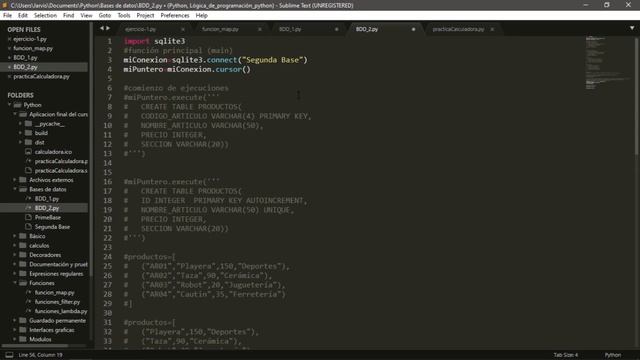The width and height of the screenshot is (640, 360).
Task: Open the Project menu
Action: click(145, 16)
